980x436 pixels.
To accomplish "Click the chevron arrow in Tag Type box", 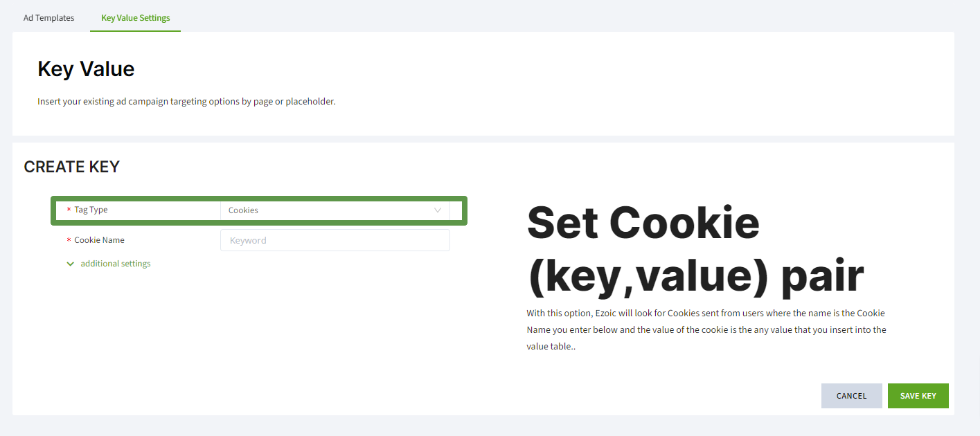I will [438, 210].
